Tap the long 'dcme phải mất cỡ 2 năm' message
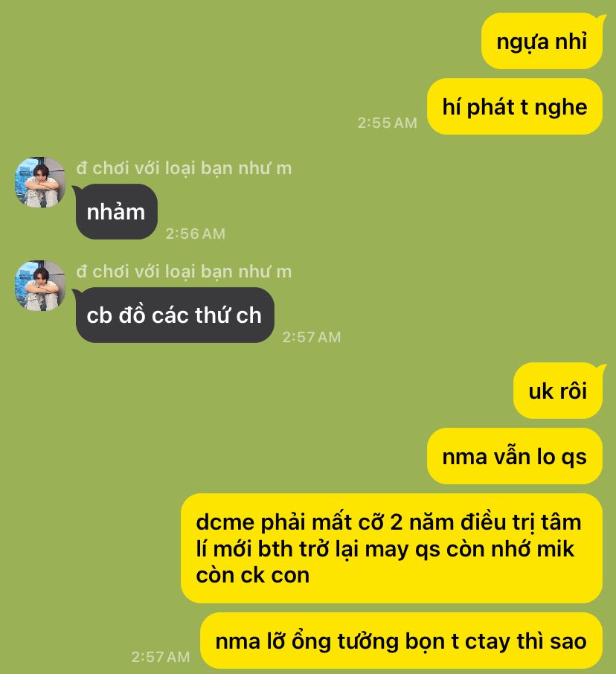This screenshot has height=674, width=616. click(391, 548)
